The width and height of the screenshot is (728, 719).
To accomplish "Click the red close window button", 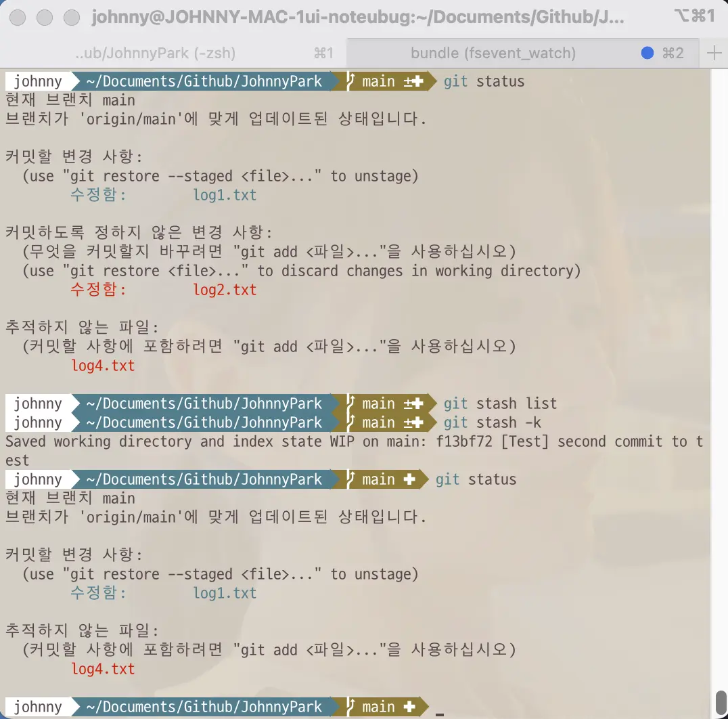I will click(18, 18).
